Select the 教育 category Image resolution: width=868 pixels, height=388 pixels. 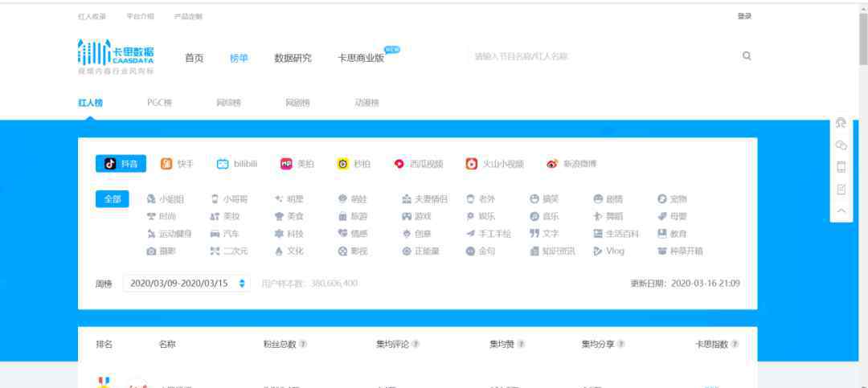coord(672,234)
